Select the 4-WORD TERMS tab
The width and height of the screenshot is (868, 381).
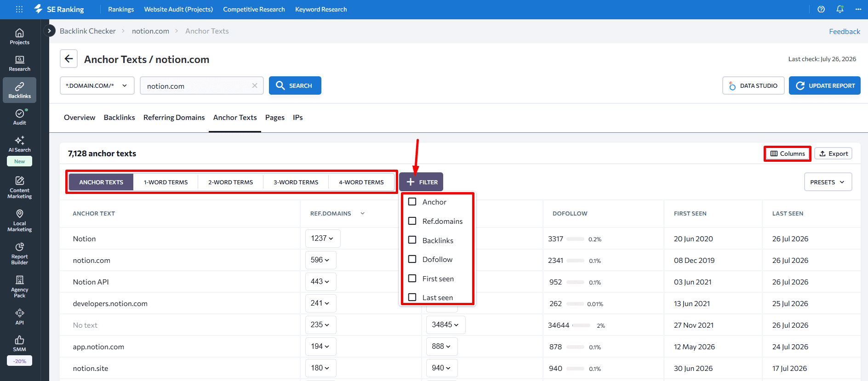(x=361, y=182)
